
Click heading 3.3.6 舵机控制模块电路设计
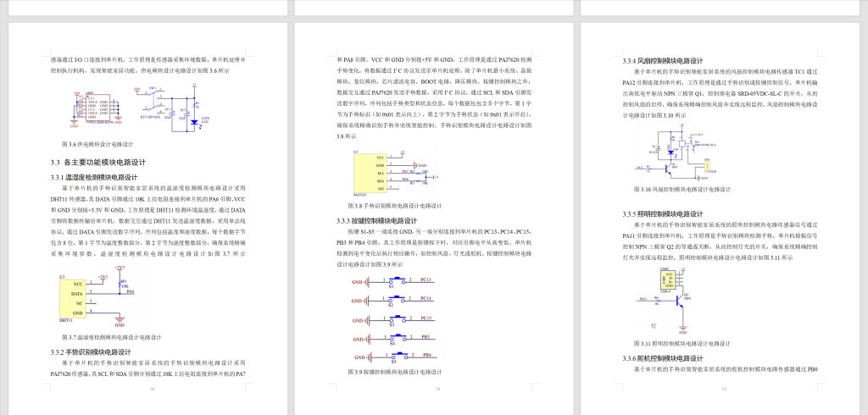pos(663,358)
